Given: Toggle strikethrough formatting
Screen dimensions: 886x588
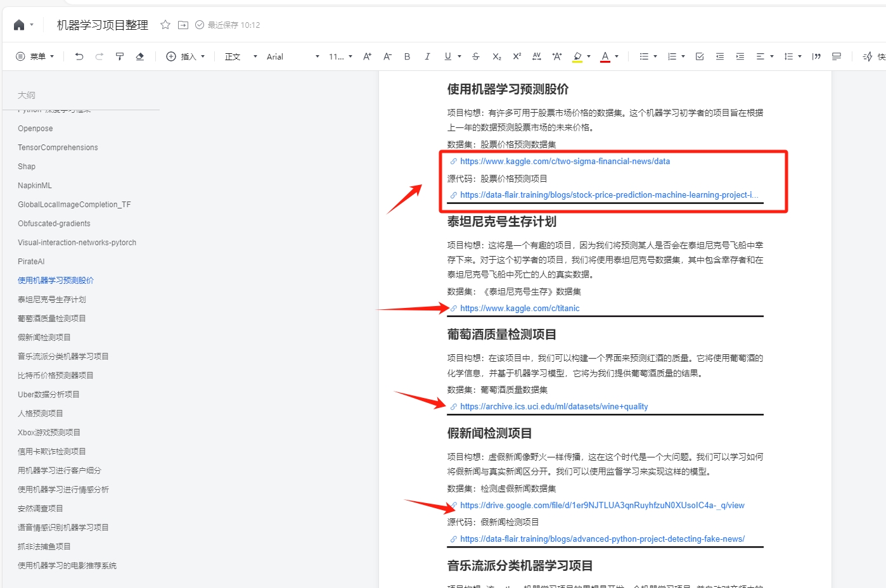Looking at the screenshot, I should 476,56.
